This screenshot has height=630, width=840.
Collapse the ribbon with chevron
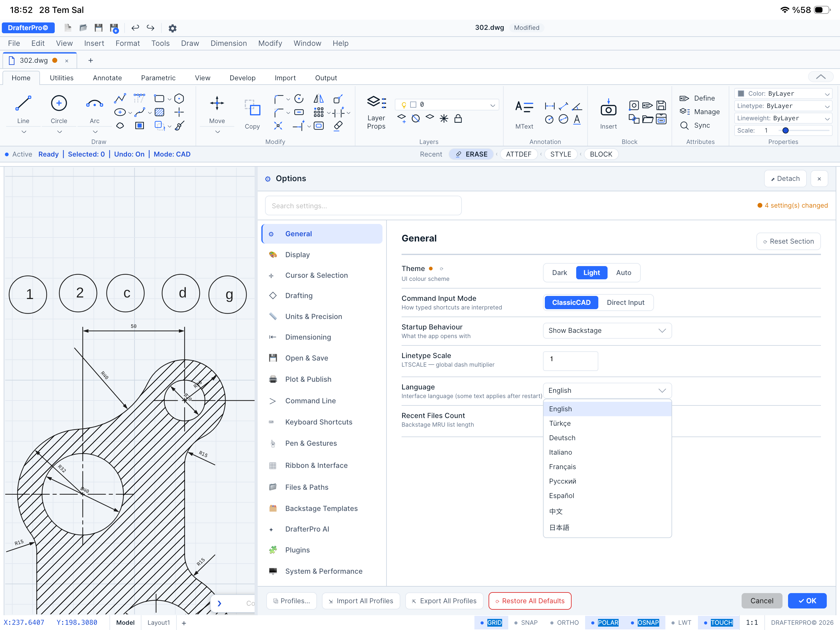click(x=821, y=77)
